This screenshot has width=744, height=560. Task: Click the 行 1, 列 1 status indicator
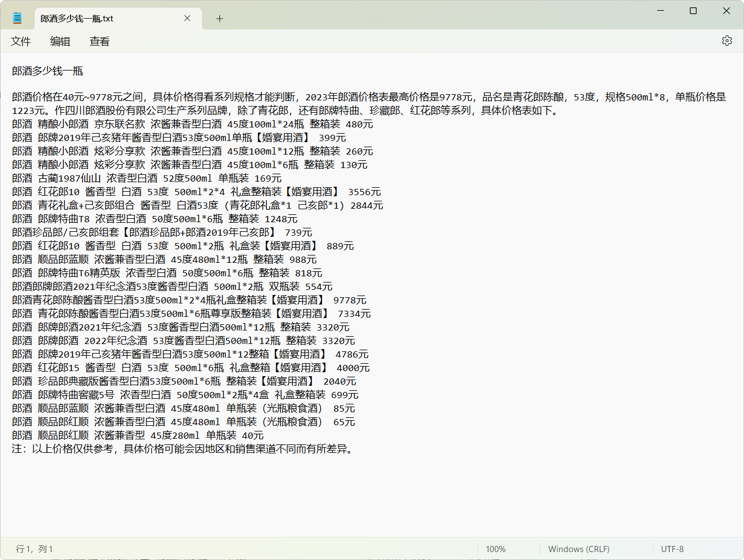coord(34,549)
